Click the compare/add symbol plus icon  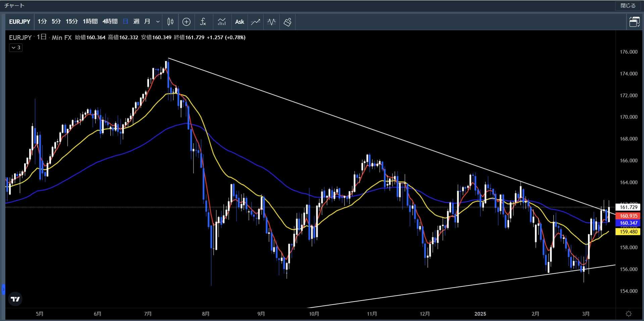point(186,22)
